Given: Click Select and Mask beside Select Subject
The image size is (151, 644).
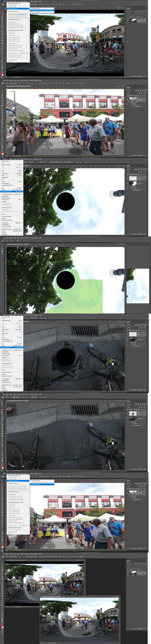Looking at the screenshot, I should (88, 162).
